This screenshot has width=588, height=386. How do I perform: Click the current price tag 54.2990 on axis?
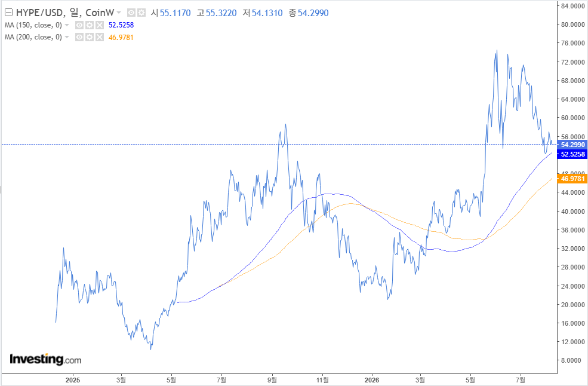572,145
